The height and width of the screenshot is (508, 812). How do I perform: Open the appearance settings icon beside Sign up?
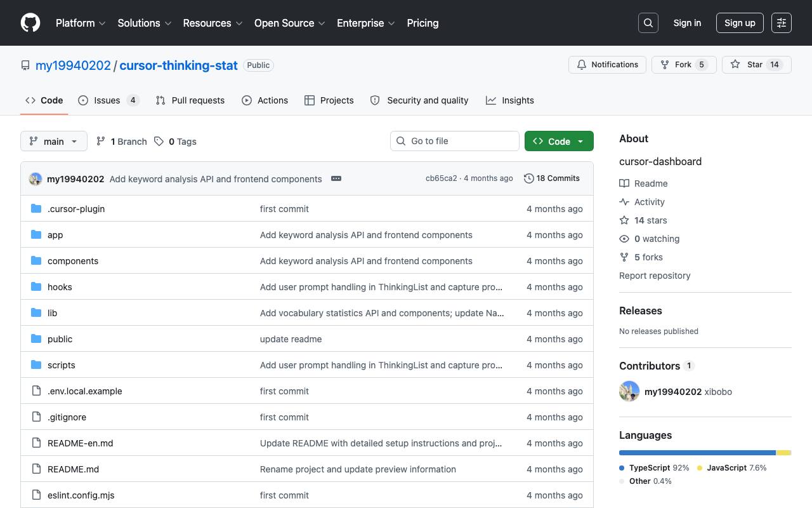[782, 23]
